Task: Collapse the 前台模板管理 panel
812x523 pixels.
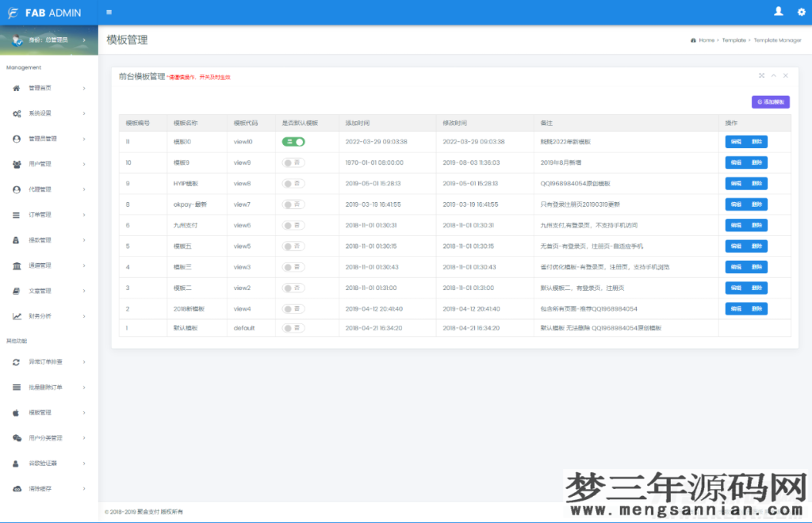Action: pos(774,75)
